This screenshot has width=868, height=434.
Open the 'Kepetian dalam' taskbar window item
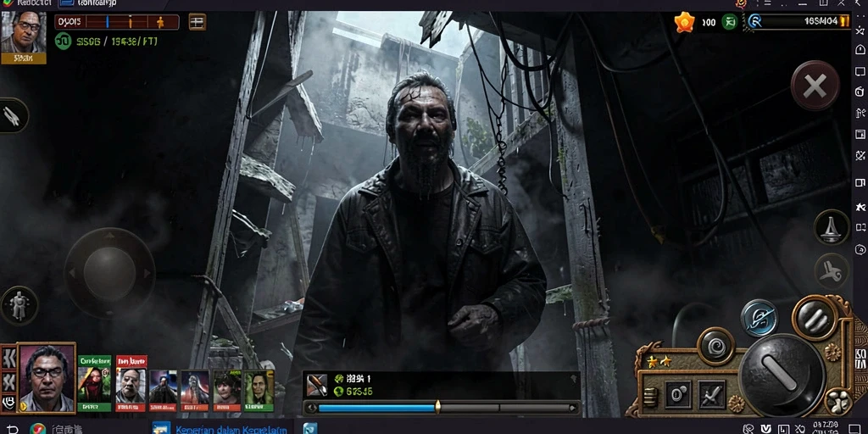coord(220,429)
